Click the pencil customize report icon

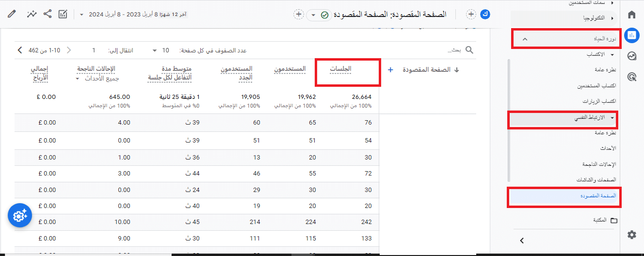click(x=12, y=14)
